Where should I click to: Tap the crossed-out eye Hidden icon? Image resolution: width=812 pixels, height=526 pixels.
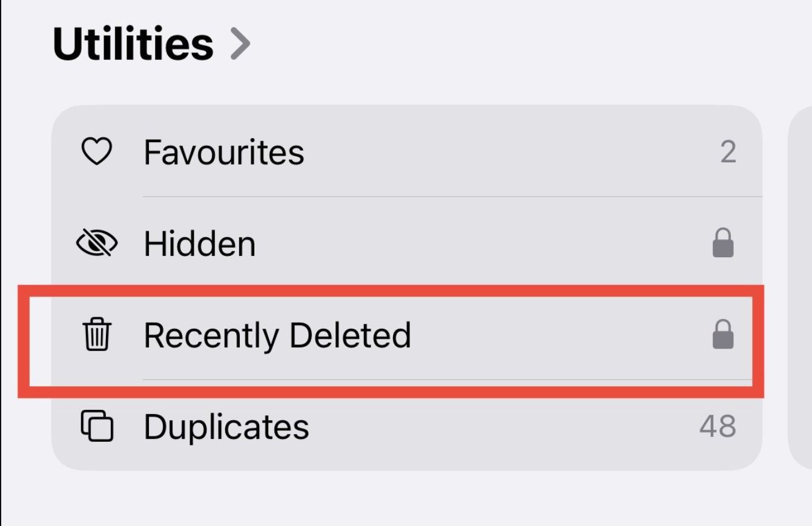[97, 244]
